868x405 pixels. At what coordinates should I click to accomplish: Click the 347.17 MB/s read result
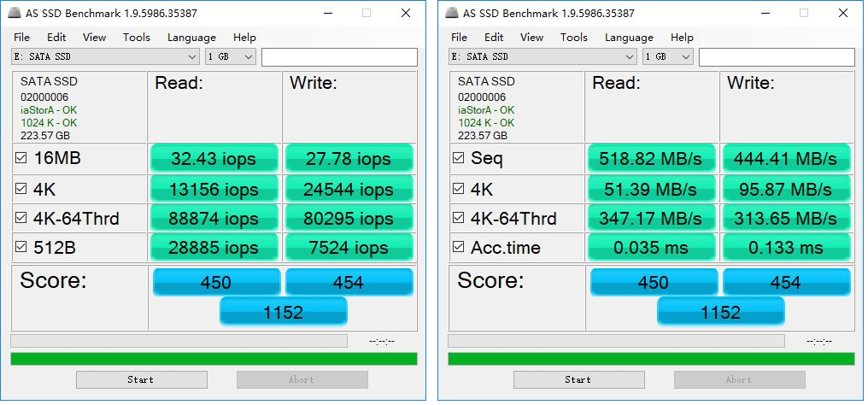tap(652, 217)
